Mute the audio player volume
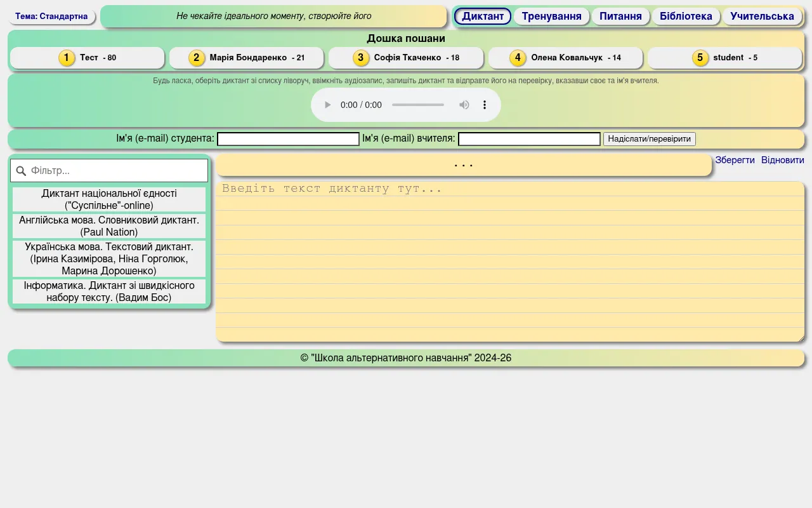 464,105
